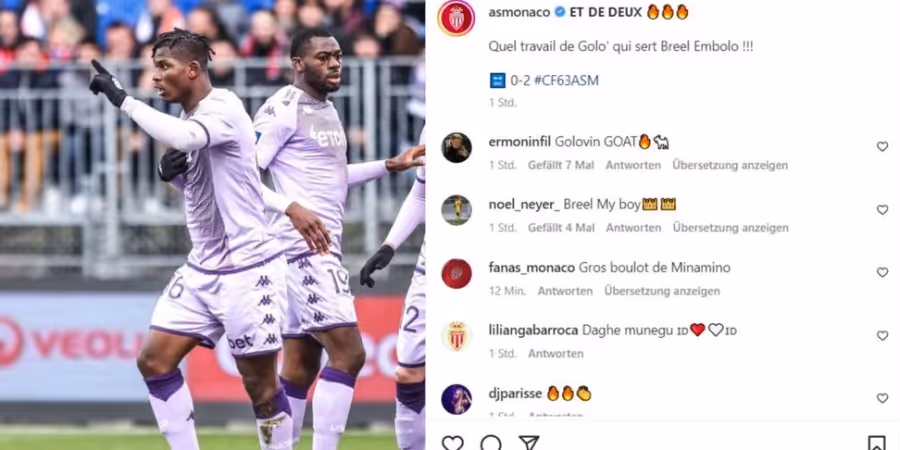Open the #CF63ASM hashtag
900x450 pixels.
coord(566,80)
